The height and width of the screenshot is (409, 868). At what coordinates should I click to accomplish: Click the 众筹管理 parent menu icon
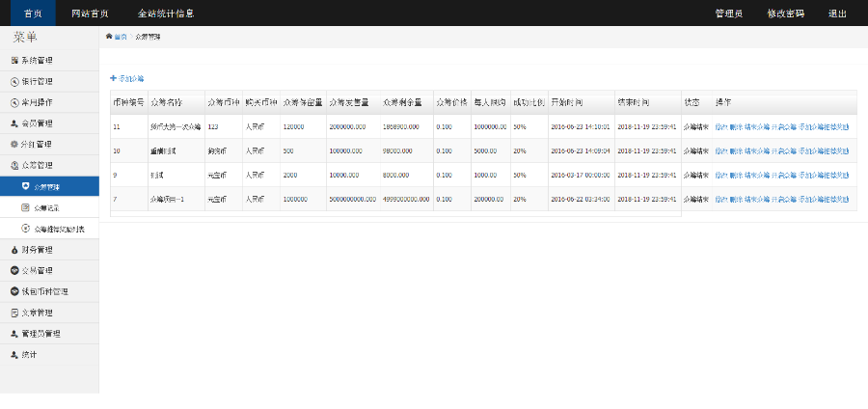click(x=14, y=166)
